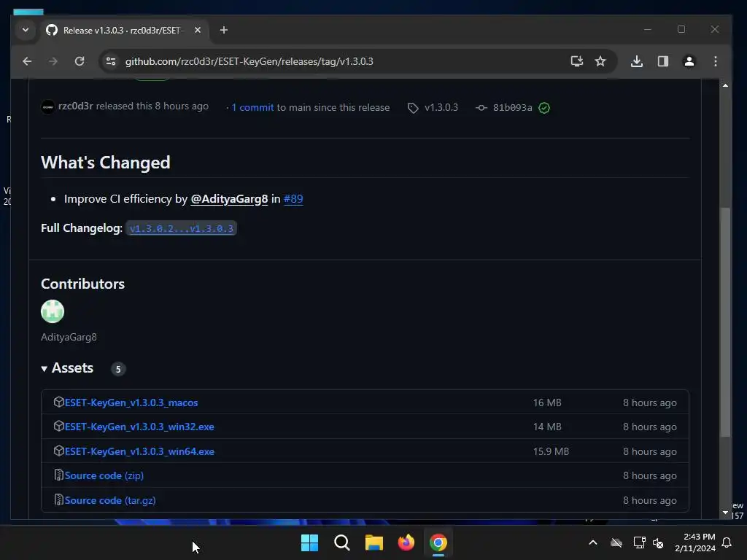Click the commit icon beside 81b093a
747x560 pixels.
pyautogui.click(x=481, y=108)
